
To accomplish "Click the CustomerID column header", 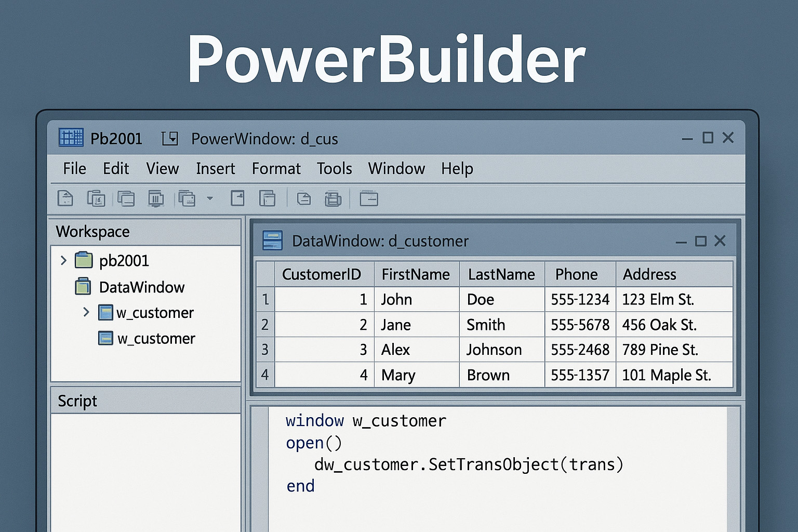I will coord(324,274).
